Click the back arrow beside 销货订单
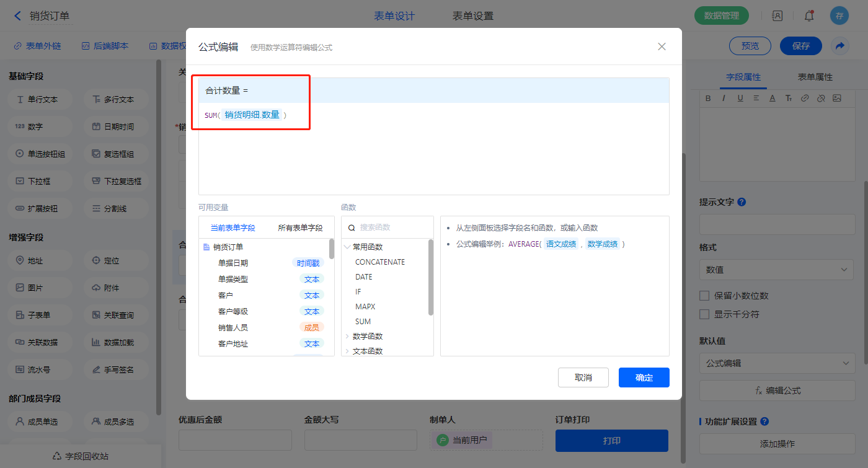The height and width of the screenshot is (468, 868). coord(17,16)
